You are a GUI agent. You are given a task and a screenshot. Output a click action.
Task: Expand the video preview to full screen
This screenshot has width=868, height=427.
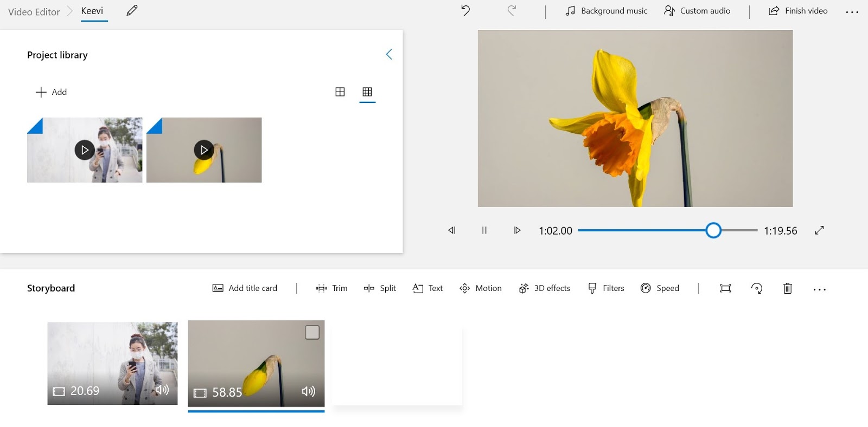pyautogui.click(x=819, y=230)
